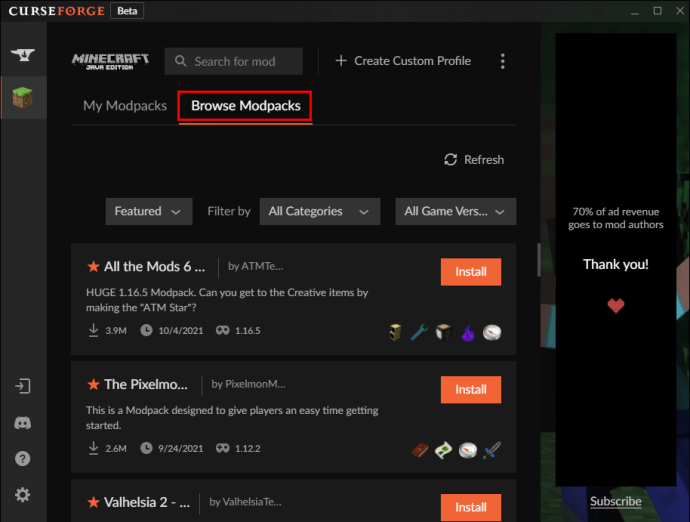Switch to the My Modpacks tab
690x522 pixels.
pos(125,106)
